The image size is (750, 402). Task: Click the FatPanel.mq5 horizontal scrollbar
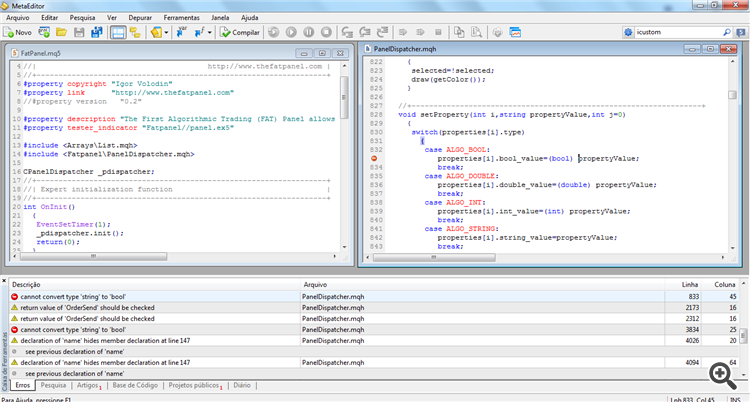coord(93,257)
